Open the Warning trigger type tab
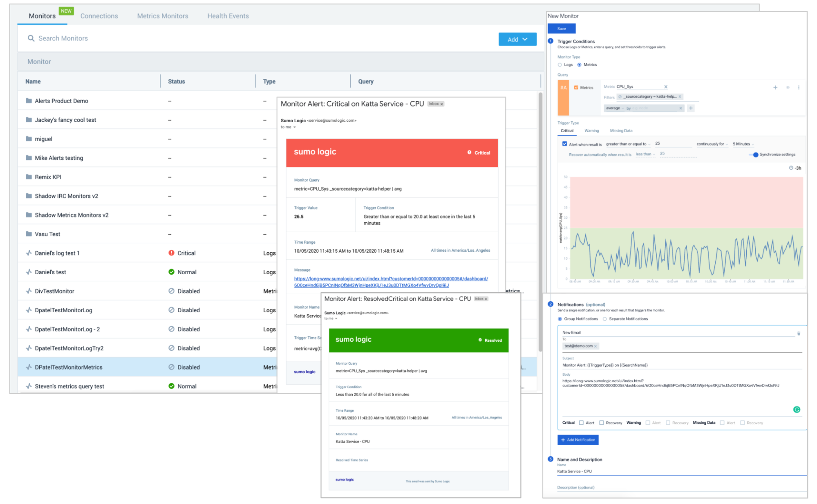Viewport: 817px width, 504px height. tap(591, 130)
